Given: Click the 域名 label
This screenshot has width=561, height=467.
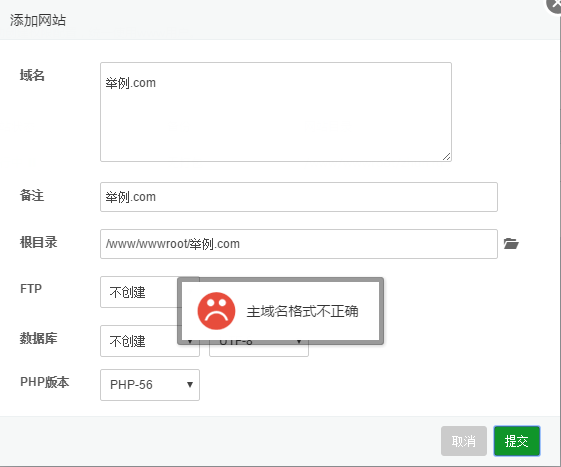Looking at the screenshot, I should click(32, 75).
